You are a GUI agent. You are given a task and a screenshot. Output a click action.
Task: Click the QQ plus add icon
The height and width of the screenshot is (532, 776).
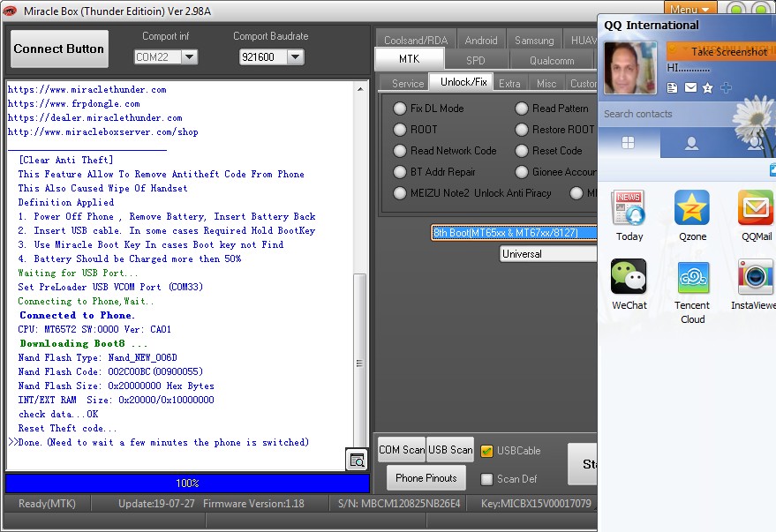tap(726, 88)
